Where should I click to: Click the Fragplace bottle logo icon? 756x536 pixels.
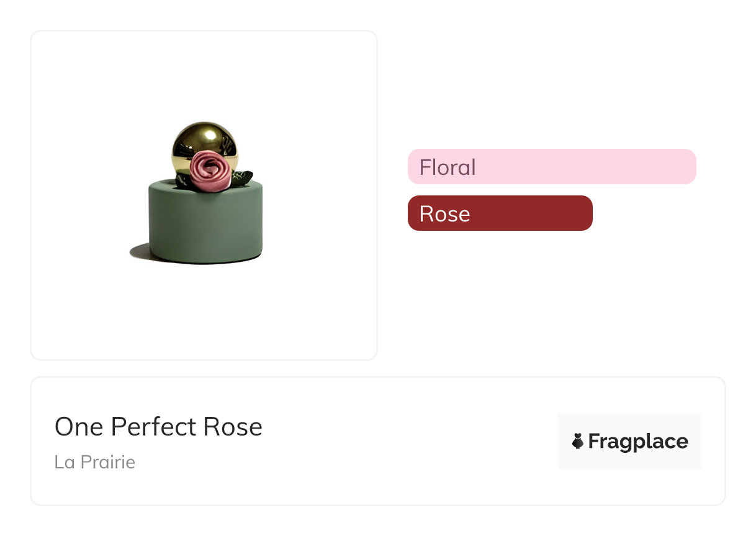(578, 441)
